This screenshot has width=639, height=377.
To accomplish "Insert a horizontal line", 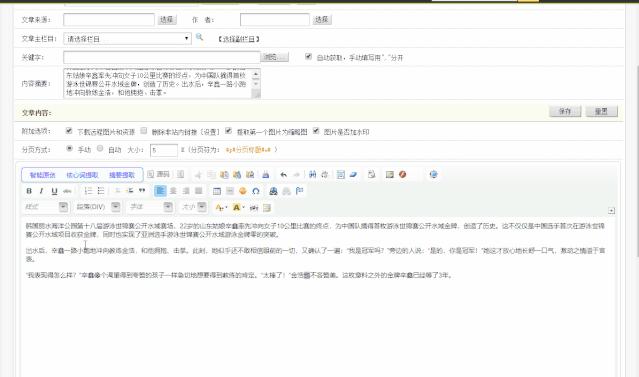I will pyautogui.click(x=230, y=191).
